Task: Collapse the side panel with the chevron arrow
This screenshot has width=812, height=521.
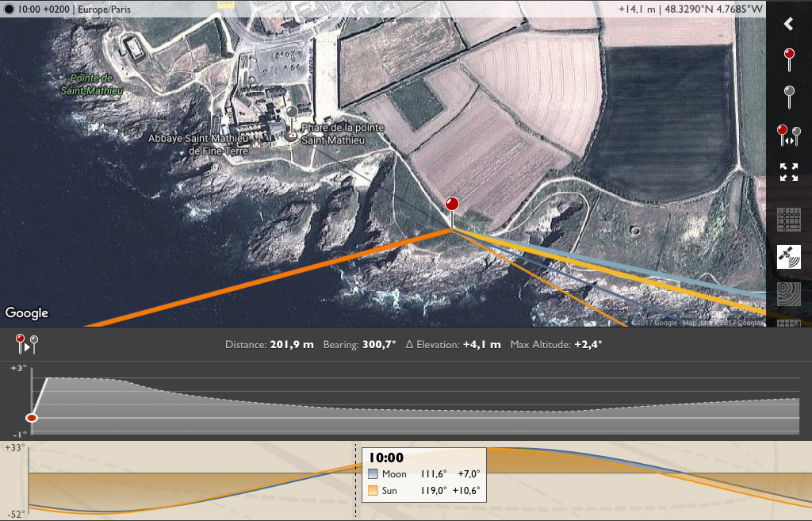Action: pyautogui.click(x=789, y=24)
